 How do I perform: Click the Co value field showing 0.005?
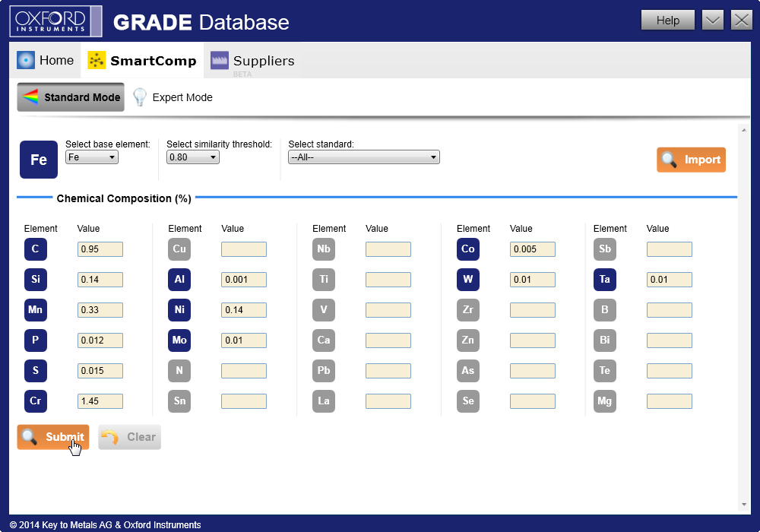pyautogui.click(x=533, y=249)
